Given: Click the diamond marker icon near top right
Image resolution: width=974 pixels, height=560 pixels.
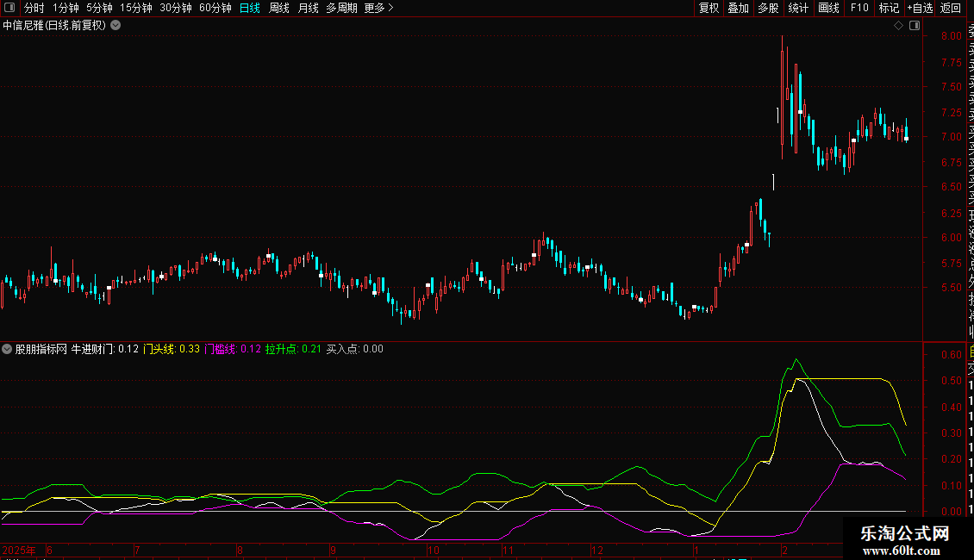Looking at the screenshot, I should 899,26.
